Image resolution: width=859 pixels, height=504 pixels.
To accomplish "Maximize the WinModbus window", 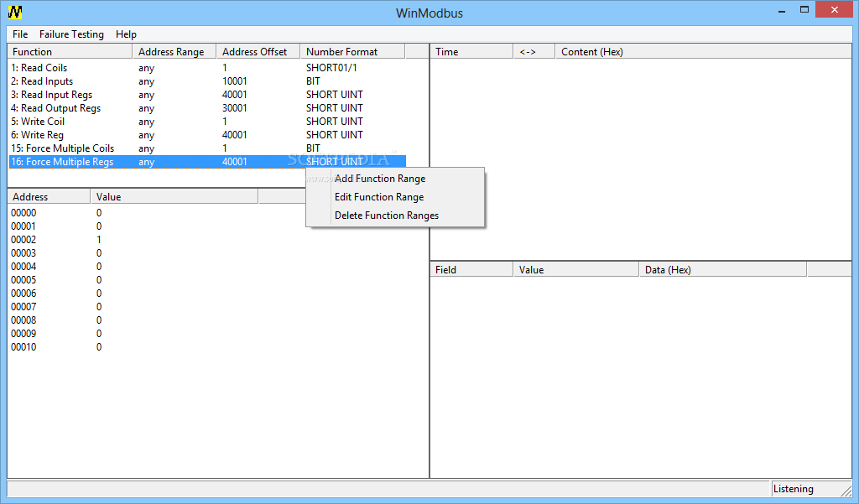I will [804, 10].
